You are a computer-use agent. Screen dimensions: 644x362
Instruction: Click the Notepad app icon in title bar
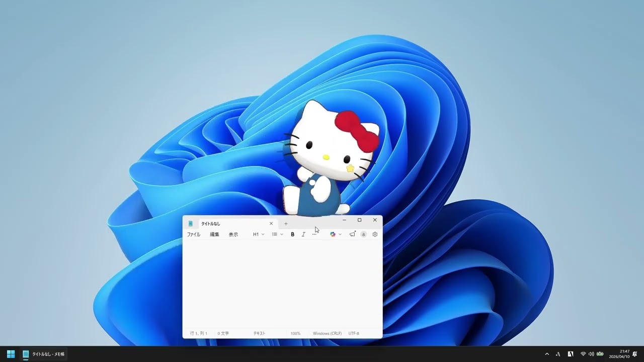[191, 224]
